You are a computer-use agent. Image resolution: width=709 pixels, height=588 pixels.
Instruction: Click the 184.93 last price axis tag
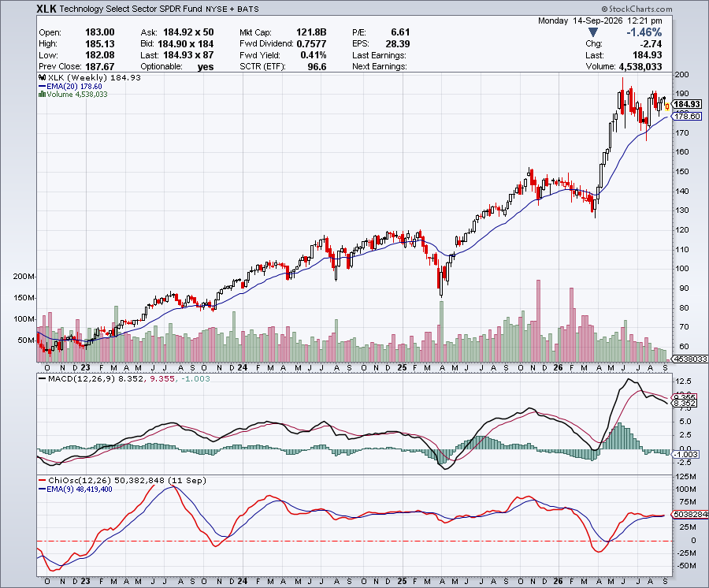click(x=687, y=105)
